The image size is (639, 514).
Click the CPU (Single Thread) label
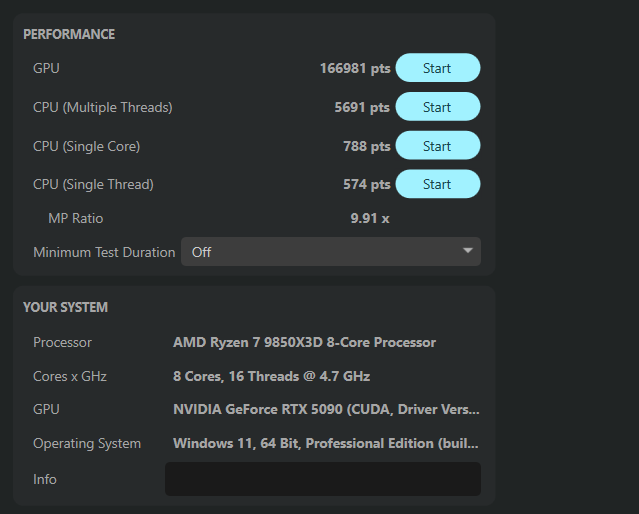(93, 185)
